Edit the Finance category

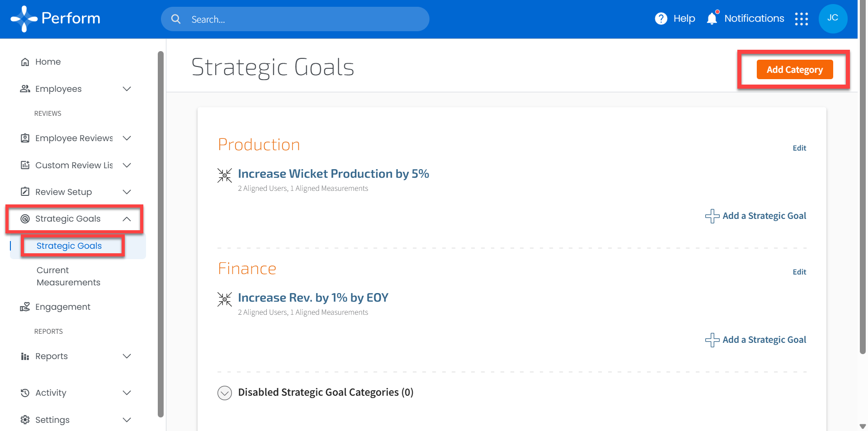pyautogui.click(x=799, y=272)
